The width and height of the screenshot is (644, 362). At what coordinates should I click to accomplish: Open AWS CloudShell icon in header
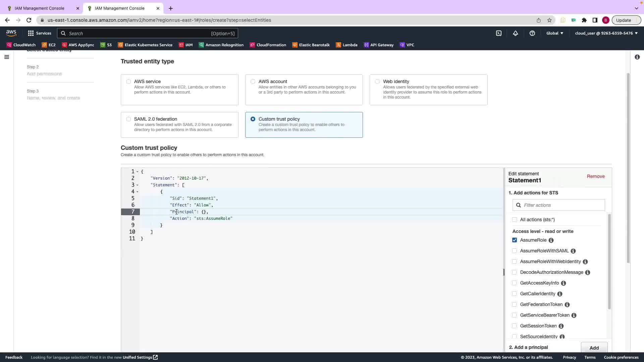coord(499,33)
